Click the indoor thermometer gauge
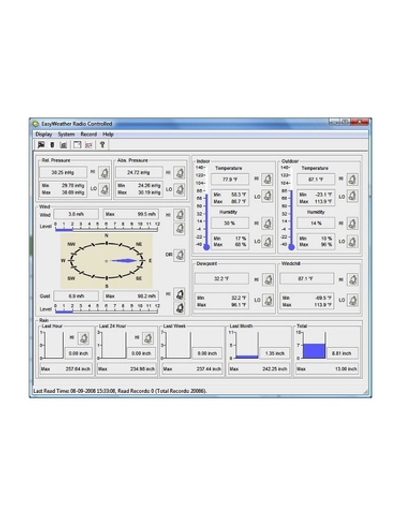 point(206,208)
